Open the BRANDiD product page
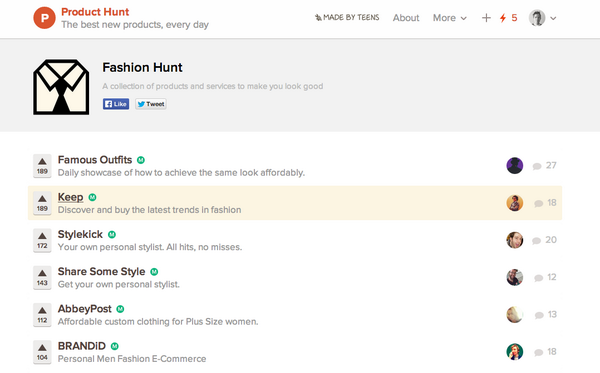The image size is (600, 373). coord(82,346)
